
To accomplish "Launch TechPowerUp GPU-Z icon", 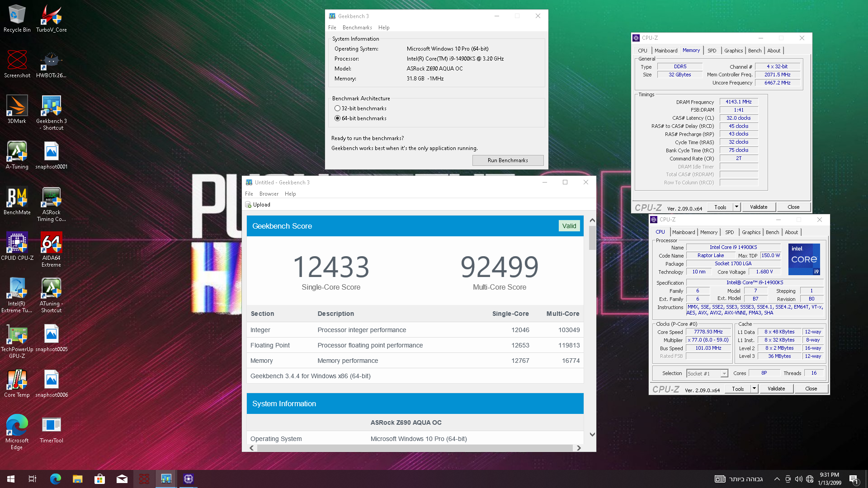I will (x=17, y=341).
